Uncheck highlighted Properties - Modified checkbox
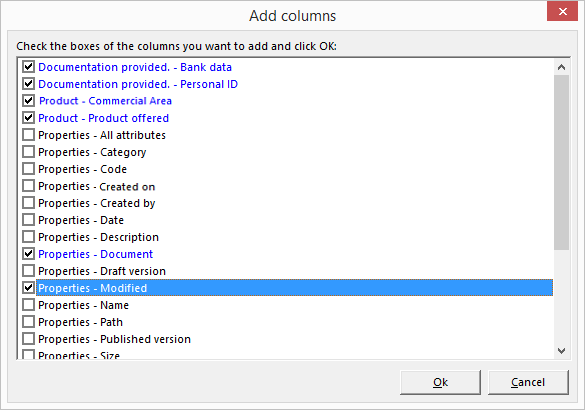This screenshot has height=410, width=585. tap(28, 288)
